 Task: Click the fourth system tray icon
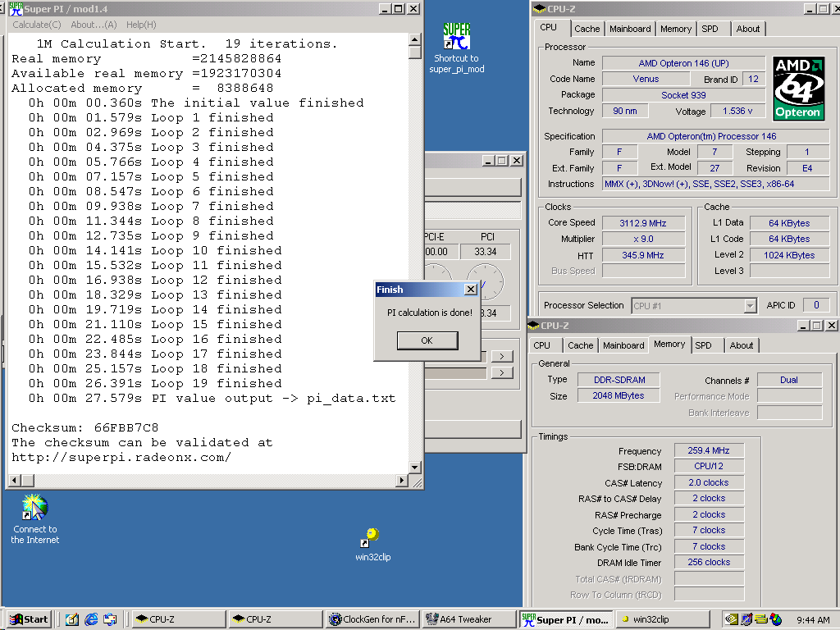[775, 619]
